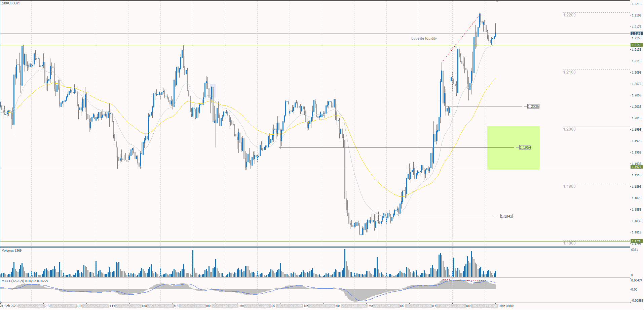The height and width of the screenshot is (310, 644).
Task: Select the 1.2100 round level label
Action: (x=569, y=72)
